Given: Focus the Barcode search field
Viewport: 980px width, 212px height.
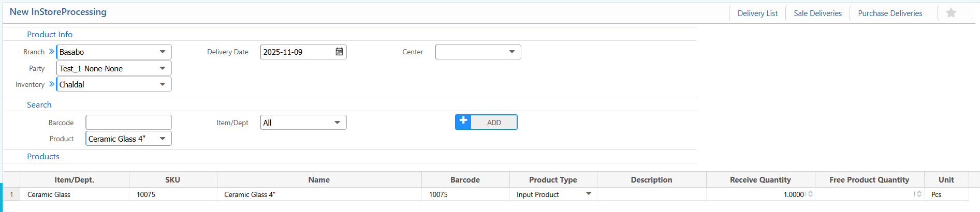Looking at the screenshot, I should pyautogui.click(x=128, y=123).
